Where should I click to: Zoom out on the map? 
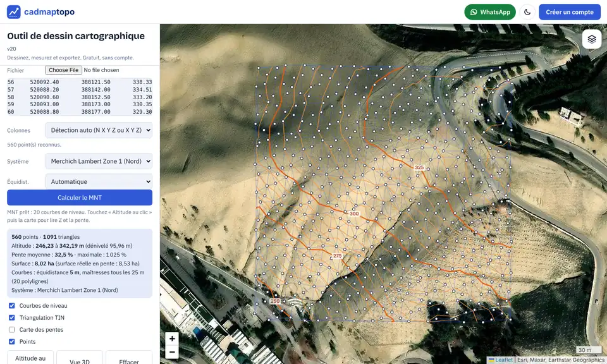[172, 352]
